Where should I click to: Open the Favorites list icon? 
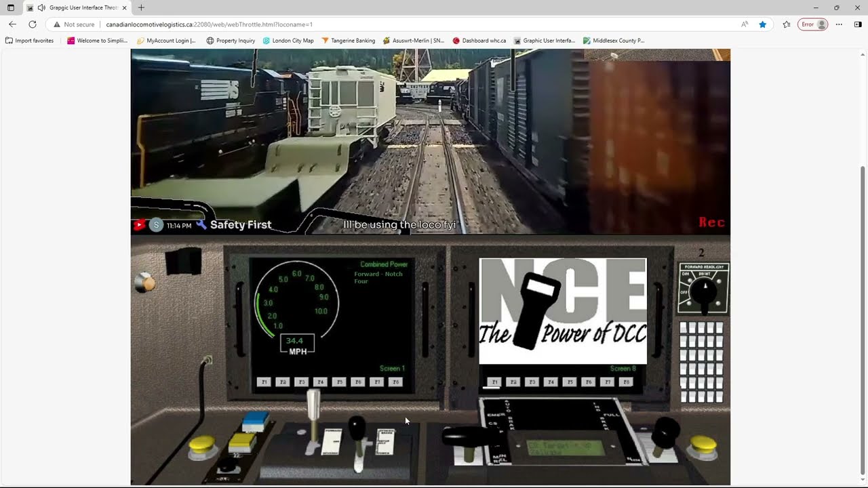pyautogui.click(x=787, y=24)
